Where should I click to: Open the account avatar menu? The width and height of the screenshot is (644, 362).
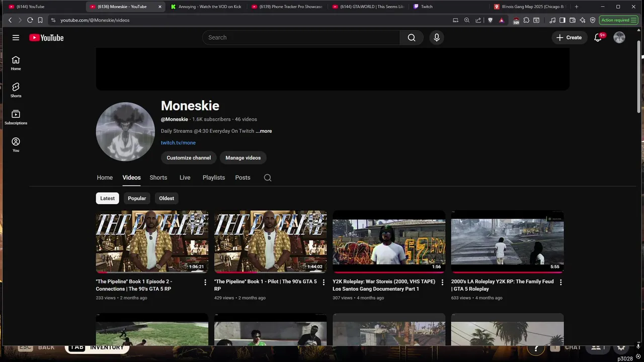pyautogui.click(x=619, y=38)
